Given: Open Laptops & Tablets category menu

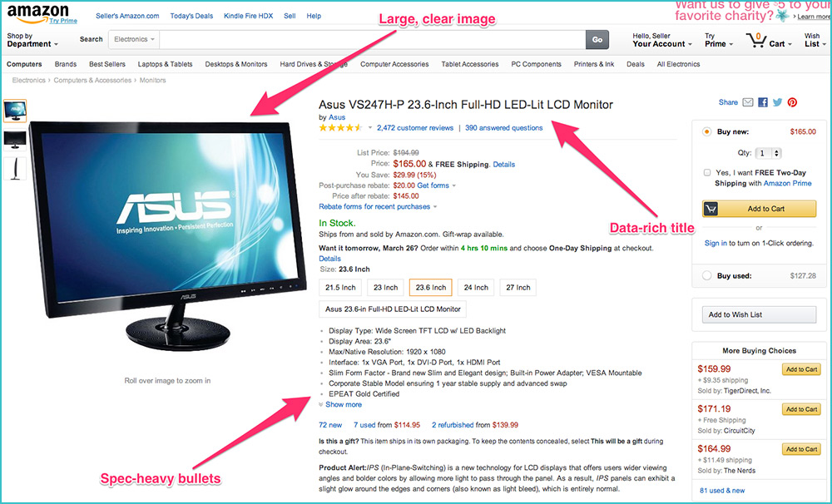Looking at the screenshot, I should point(165,64).
